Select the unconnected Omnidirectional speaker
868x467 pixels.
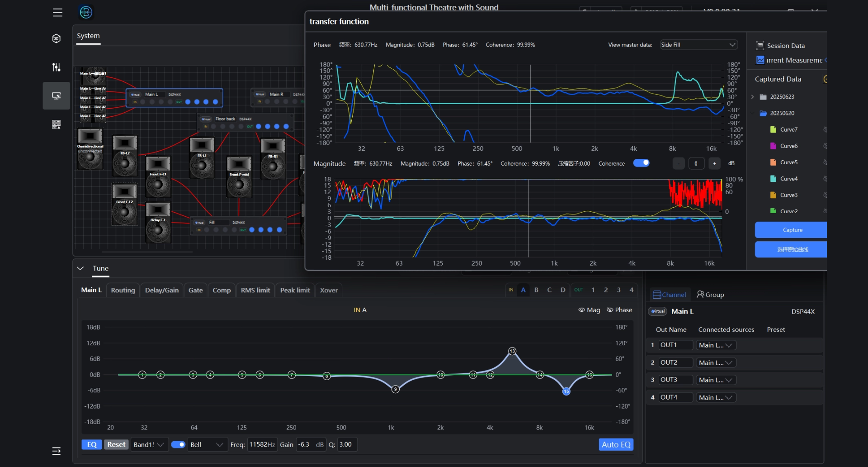click(x=90, y=149)
